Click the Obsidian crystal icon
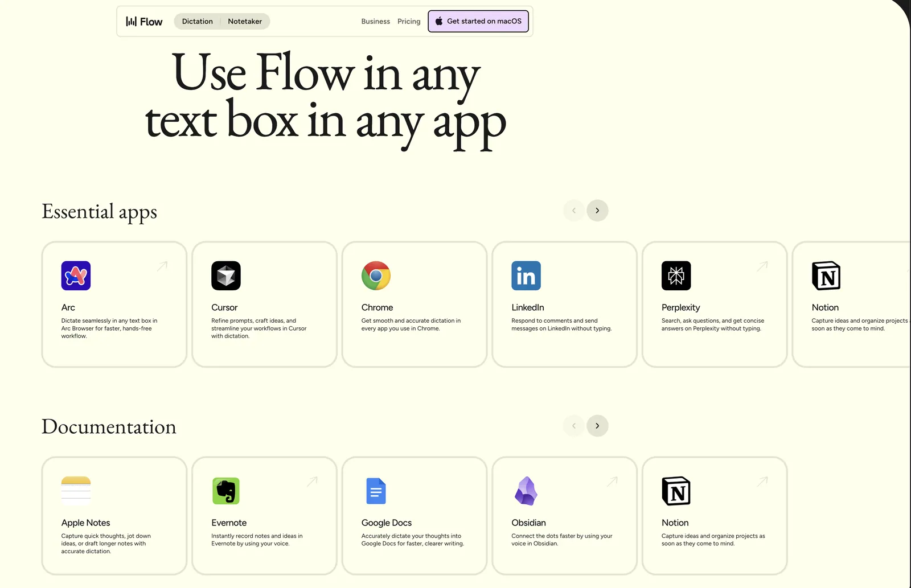 (x=526, y=491)
